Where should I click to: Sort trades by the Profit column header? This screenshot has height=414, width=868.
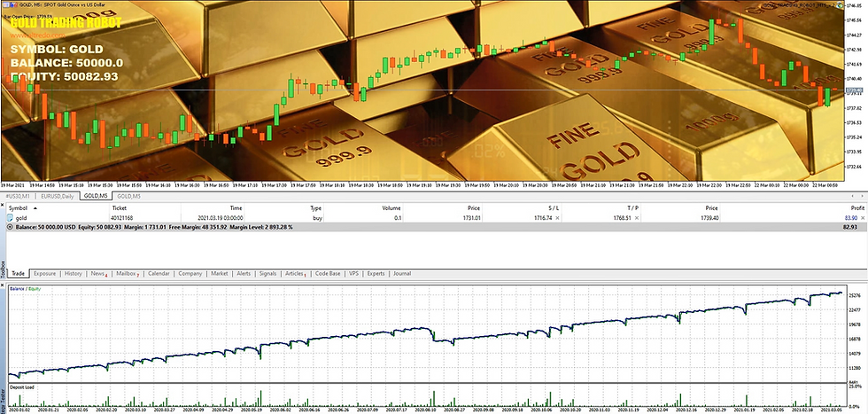(x=794, y=208)
